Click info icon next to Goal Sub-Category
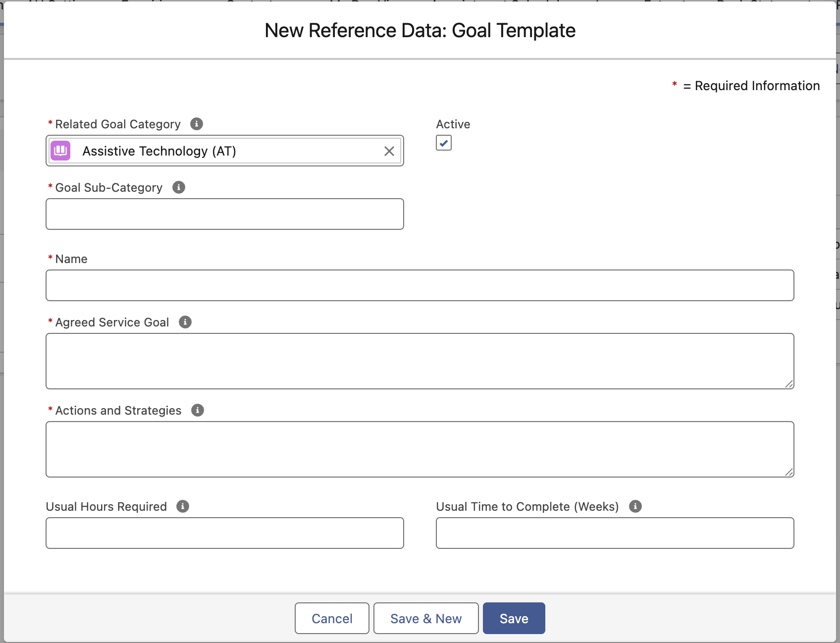Image resolution: width=840 pixels, height=643 pixels. point(179,187)
